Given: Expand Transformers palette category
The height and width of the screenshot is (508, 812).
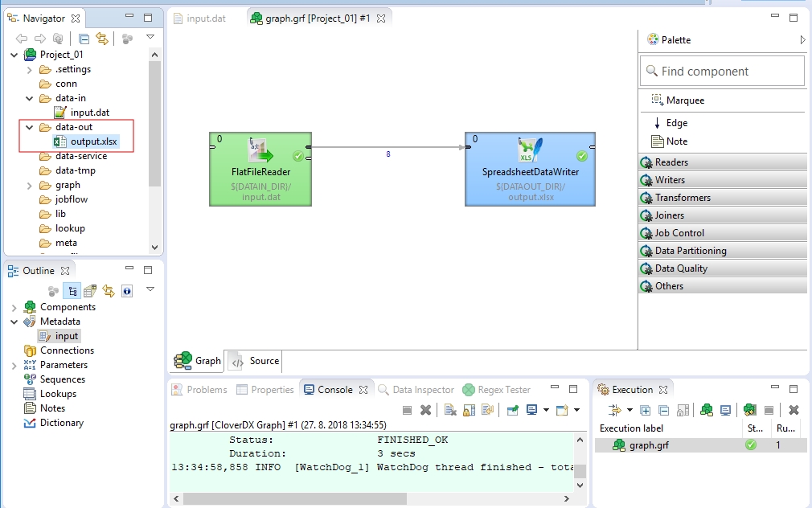Looking at the screenshot, I should tap(723, 198).
